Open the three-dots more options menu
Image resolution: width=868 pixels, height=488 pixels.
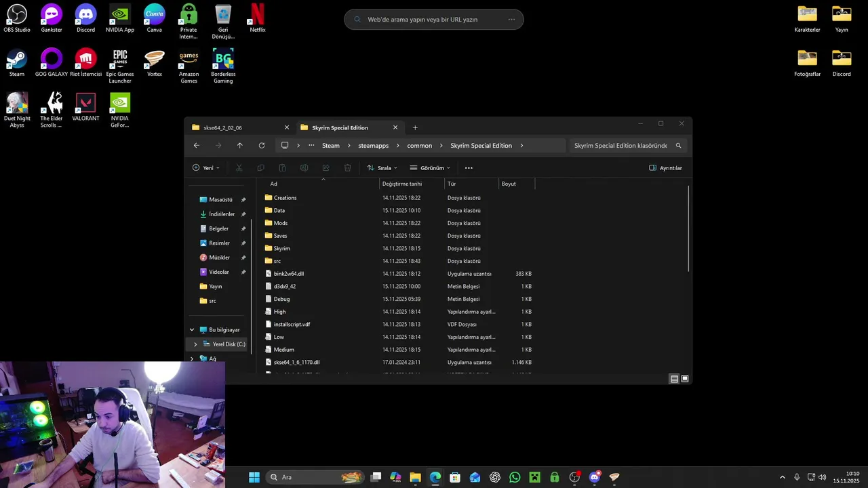click(469, 168)
